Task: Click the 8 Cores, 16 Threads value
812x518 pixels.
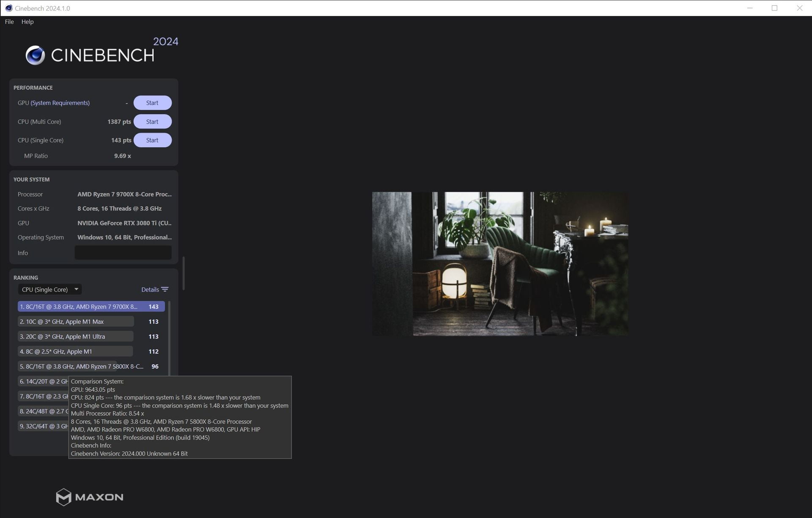Action: (x=120, y=209)
